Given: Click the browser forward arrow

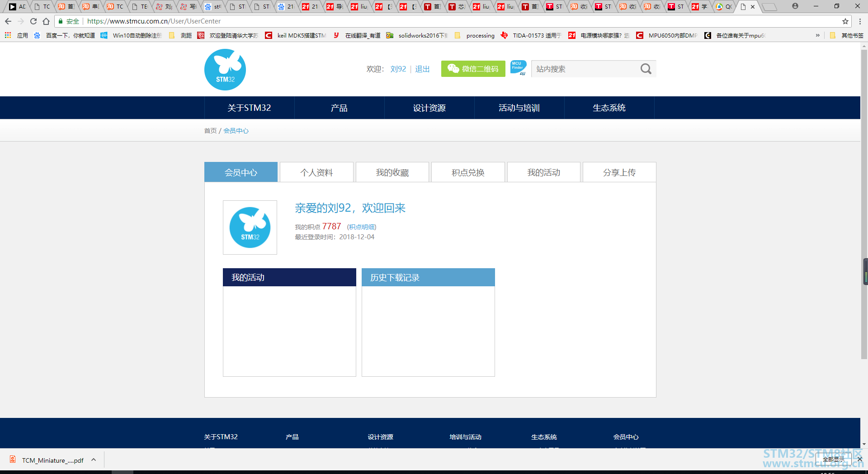Looking at the screenshot, I should click(x=21, y=21).
